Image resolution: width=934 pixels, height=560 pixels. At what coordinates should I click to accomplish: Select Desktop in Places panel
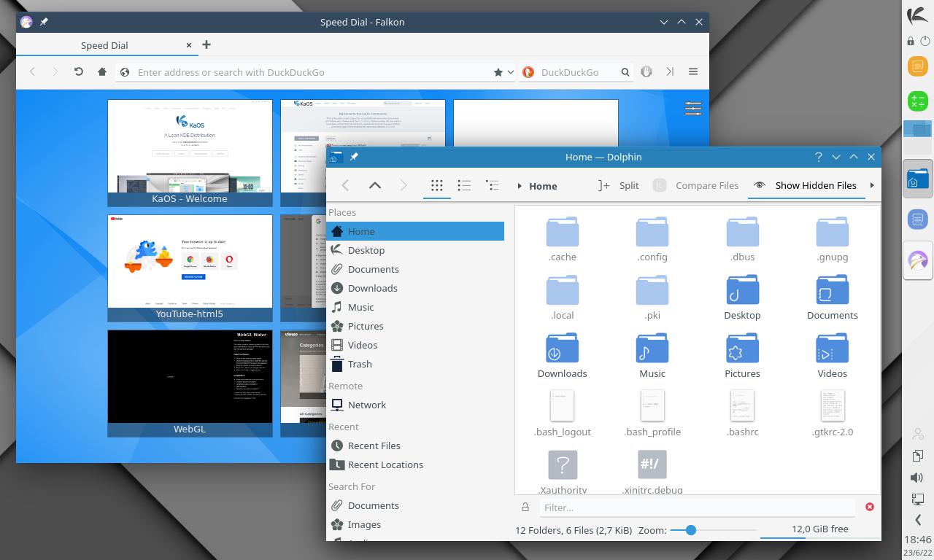(416, 250)
